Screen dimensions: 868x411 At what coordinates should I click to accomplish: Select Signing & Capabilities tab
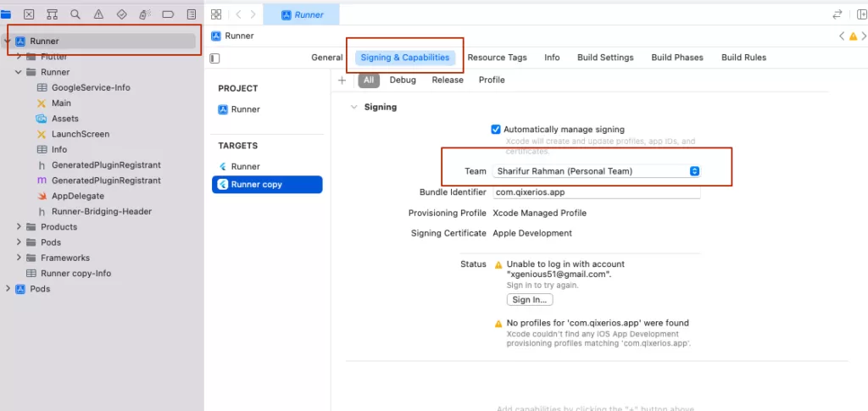point(404,58)
